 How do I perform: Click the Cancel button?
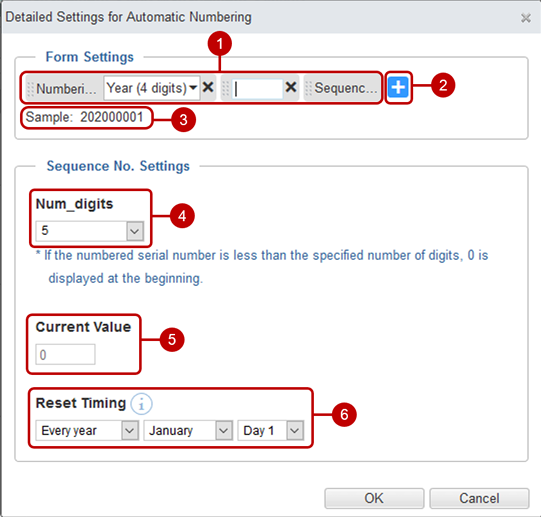[x=479, y=498]
